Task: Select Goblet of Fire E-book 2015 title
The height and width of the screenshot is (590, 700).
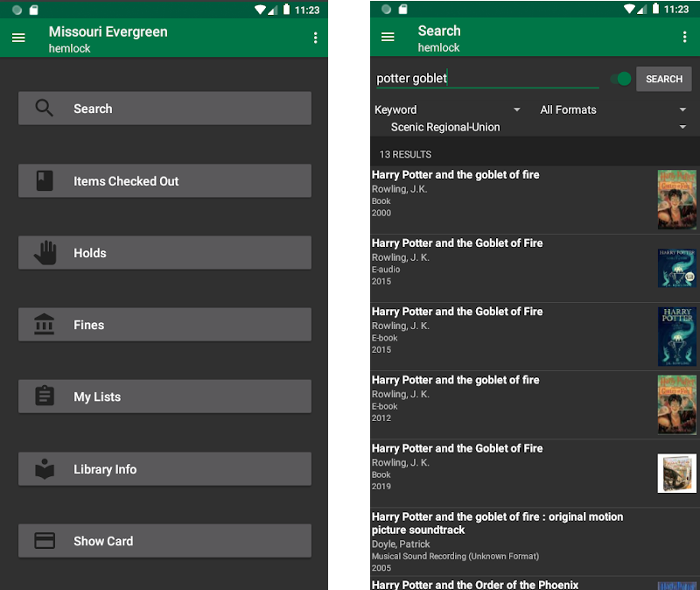Action: [457, 312]
